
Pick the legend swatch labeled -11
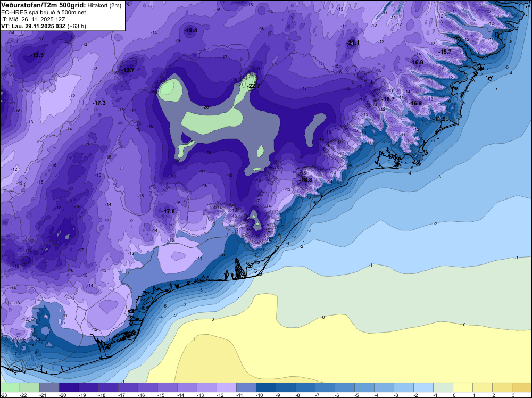[246, 387]
